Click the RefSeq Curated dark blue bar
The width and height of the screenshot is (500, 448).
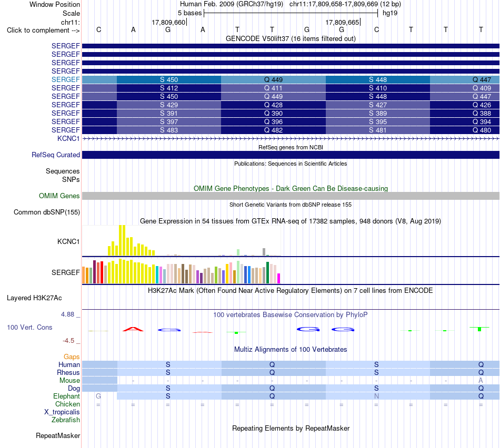(x=291, y=155)
